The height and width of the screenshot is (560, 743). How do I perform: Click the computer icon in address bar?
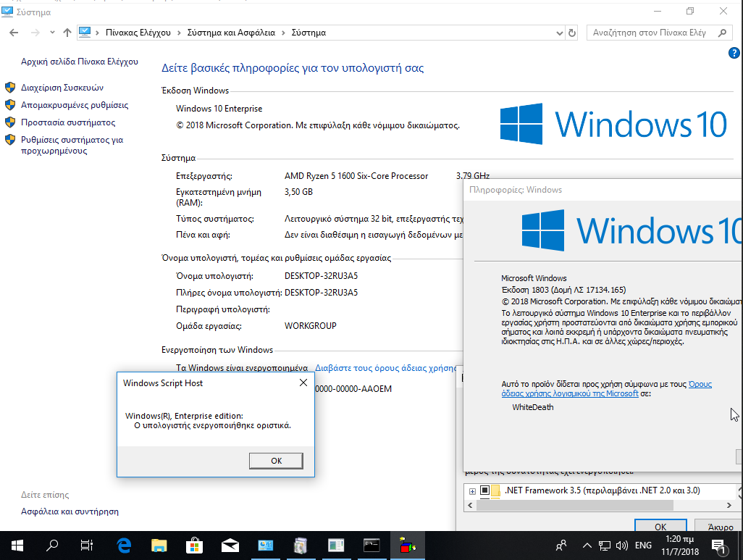85,33
